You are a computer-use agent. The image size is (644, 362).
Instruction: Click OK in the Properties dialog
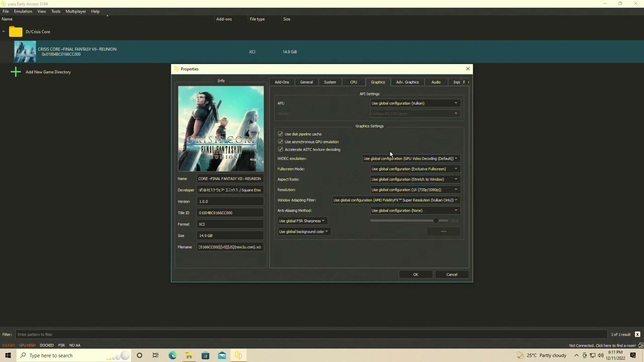click(416, 275)
